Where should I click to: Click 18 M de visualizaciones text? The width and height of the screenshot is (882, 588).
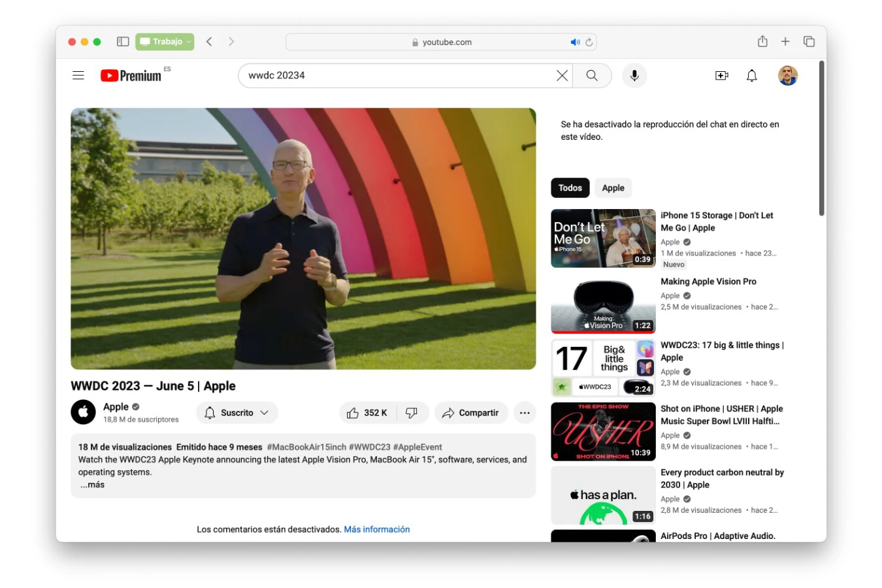coord(125,447)
